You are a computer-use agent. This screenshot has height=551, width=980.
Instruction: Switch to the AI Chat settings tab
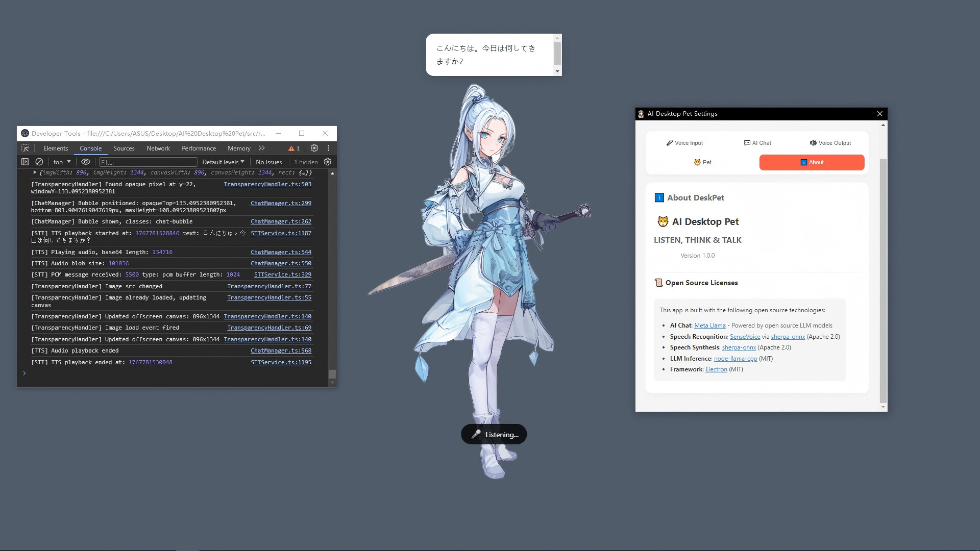click(758, 143)
